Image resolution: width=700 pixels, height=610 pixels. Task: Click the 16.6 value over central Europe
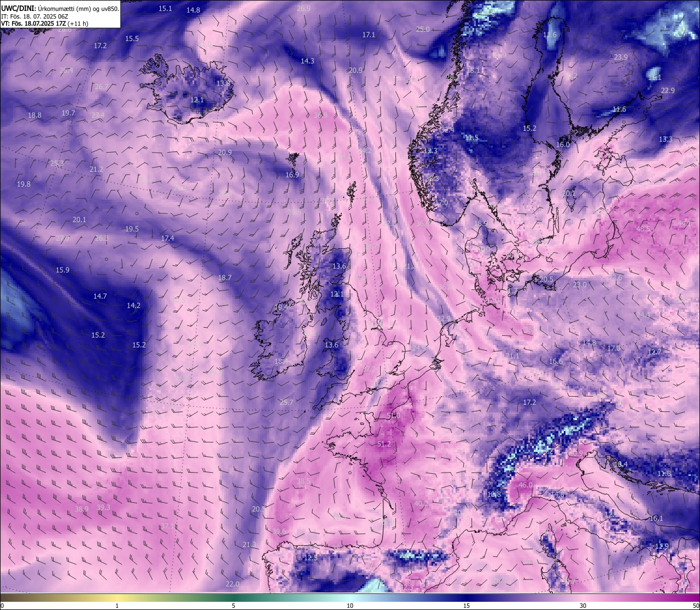[555, 361]
